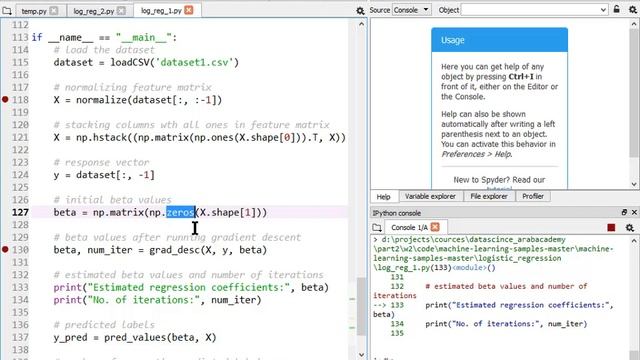
Task: Toggle the breakpoint on line 118
Action: click(x=5, y=99)
